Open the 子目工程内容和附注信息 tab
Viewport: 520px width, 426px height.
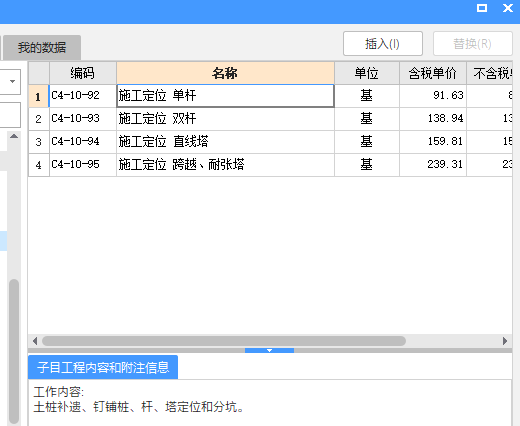pyautogui.click(x=103, y=367)
